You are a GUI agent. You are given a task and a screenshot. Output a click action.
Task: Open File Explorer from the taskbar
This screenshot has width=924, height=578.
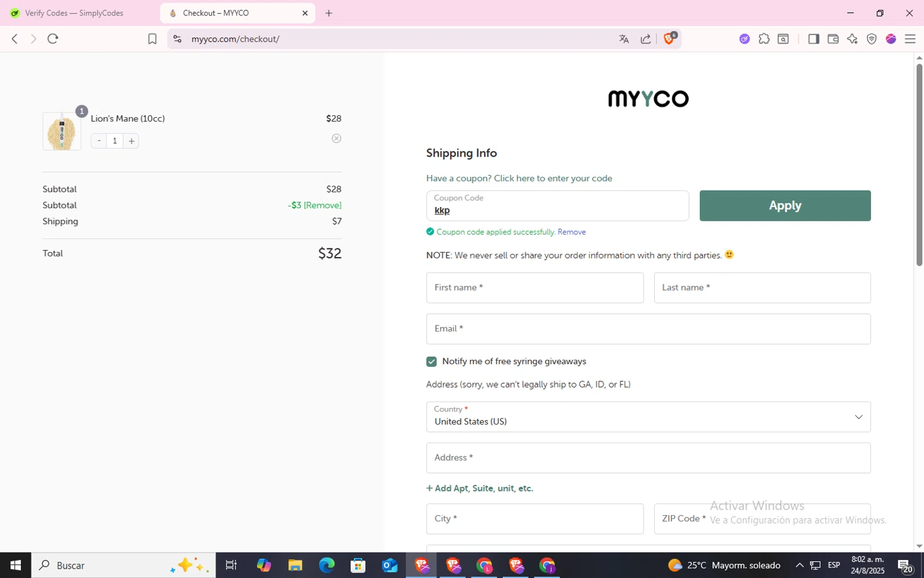click(x=295, y=565)
